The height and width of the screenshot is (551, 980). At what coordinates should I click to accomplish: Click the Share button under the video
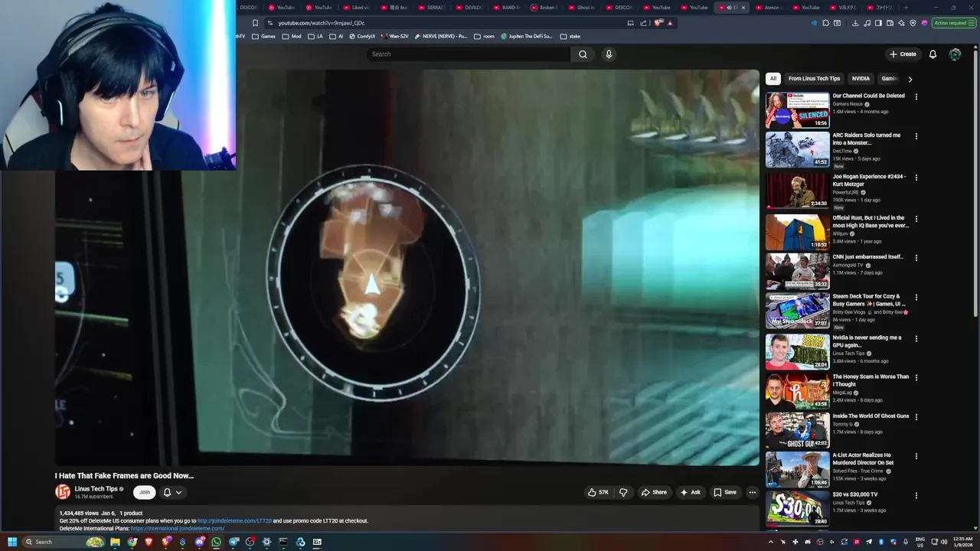654,492
